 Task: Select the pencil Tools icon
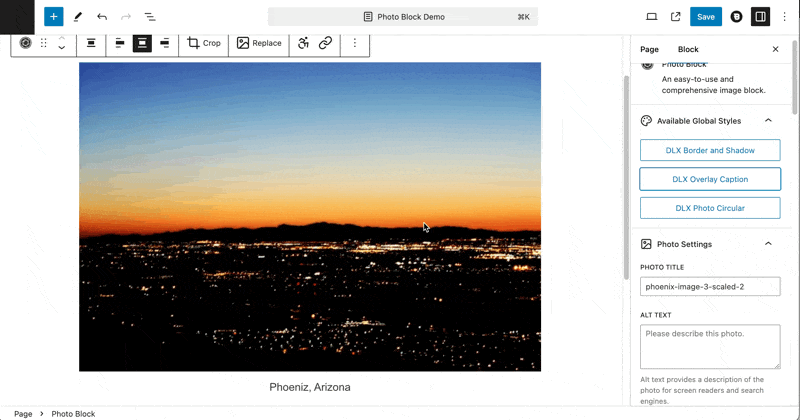(78, 16)
